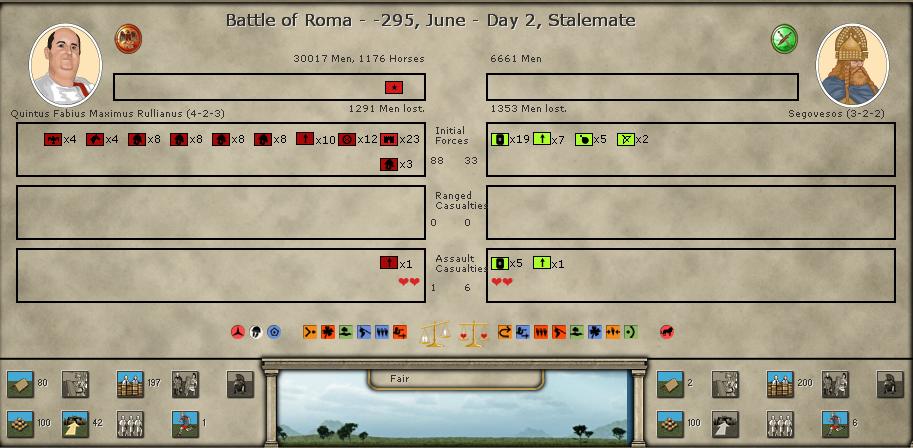Select the red star unit in Roman frontage bar

pos(394,88)
